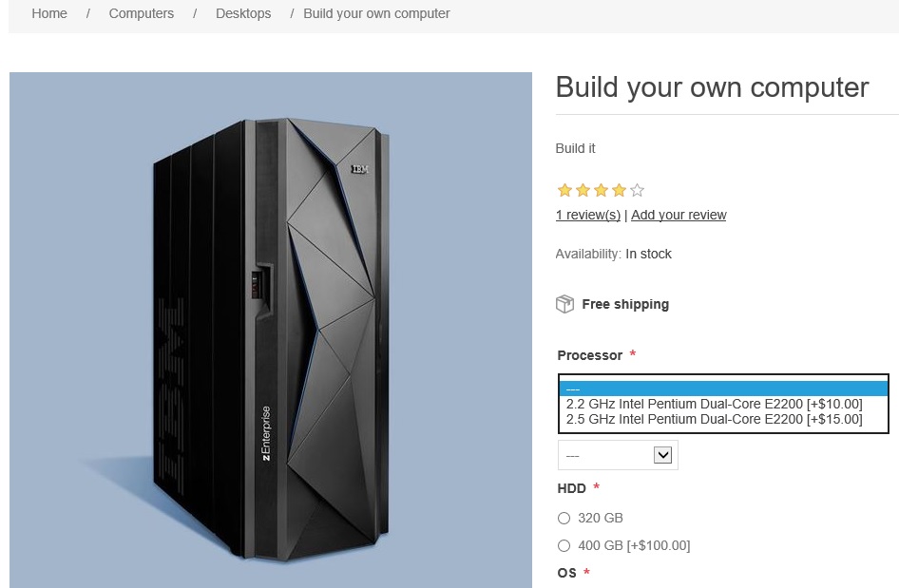
Task: Click the free shipping package icon
Action: (x=564, y=304)
